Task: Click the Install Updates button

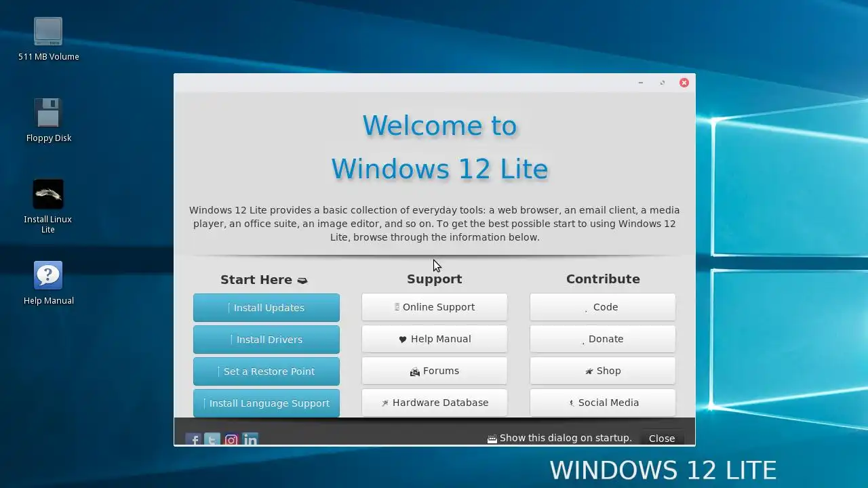Action: (x=267, y=308)
